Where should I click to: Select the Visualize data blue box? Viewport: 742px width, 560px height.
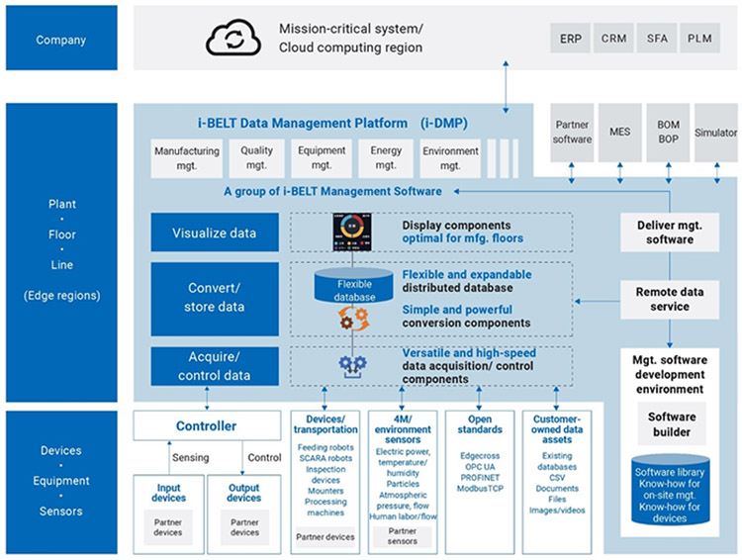(x=215, y=233)
